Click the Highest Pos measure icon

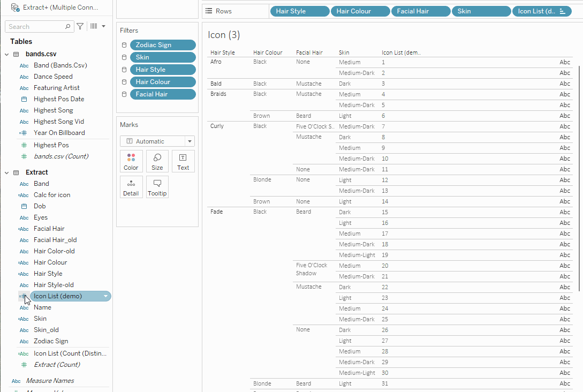coord(24,146)
